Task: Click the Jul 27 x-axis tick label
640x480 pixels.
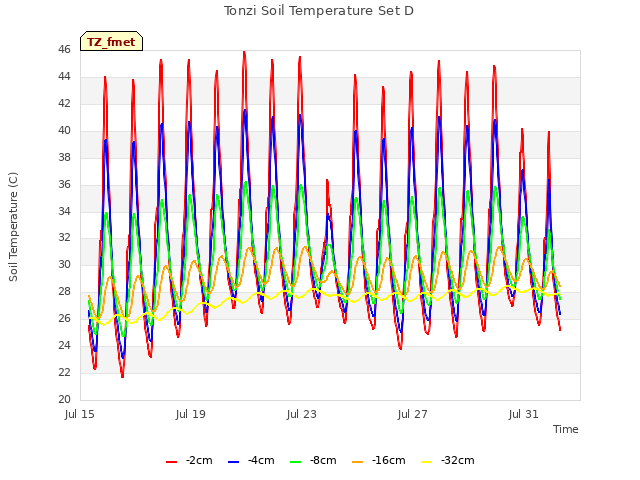Action: coord(413,414)
